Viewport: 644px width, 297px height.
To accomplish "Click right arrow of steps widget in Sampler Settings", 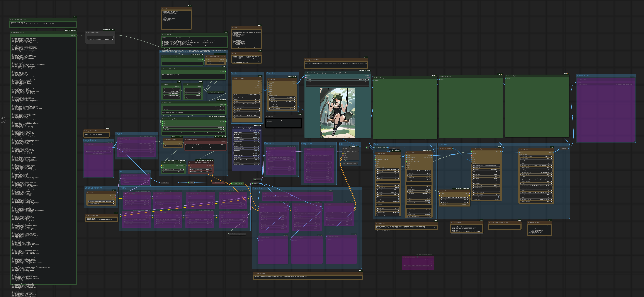I will tap(260, 113).
